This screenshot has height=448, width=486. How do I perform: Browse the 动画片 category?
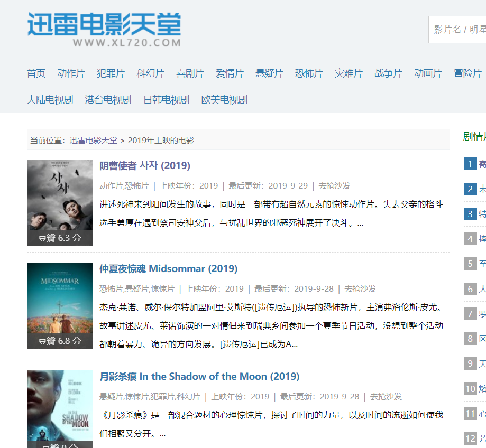(x=428, y=73)
